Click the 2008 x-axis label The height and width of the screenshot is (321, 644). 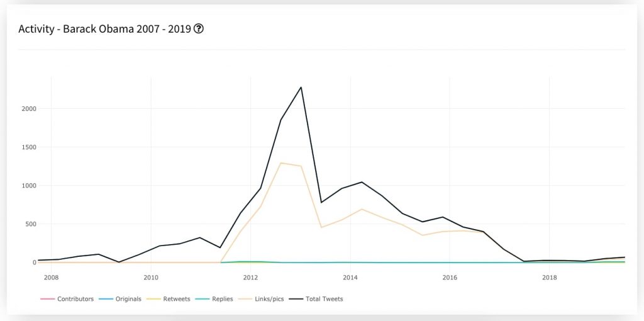(52, 278)
